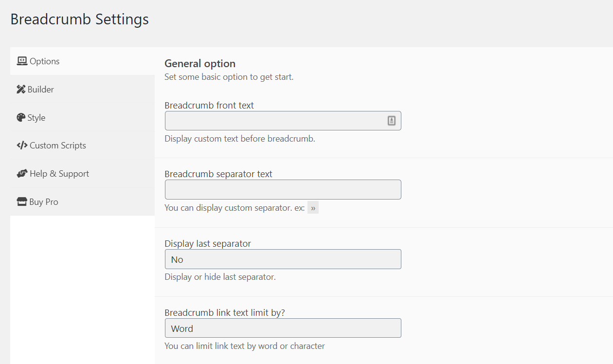Select the Custom Scripts tab
613x364 pixels.
point(58,146)
